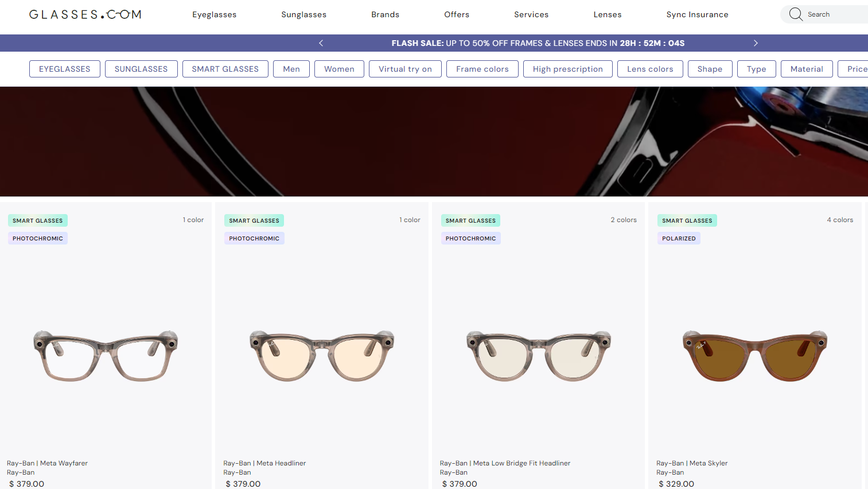This screenshot has height=489, width=868.
Task: Open Sync Insurance page
Action: [698, 14]
